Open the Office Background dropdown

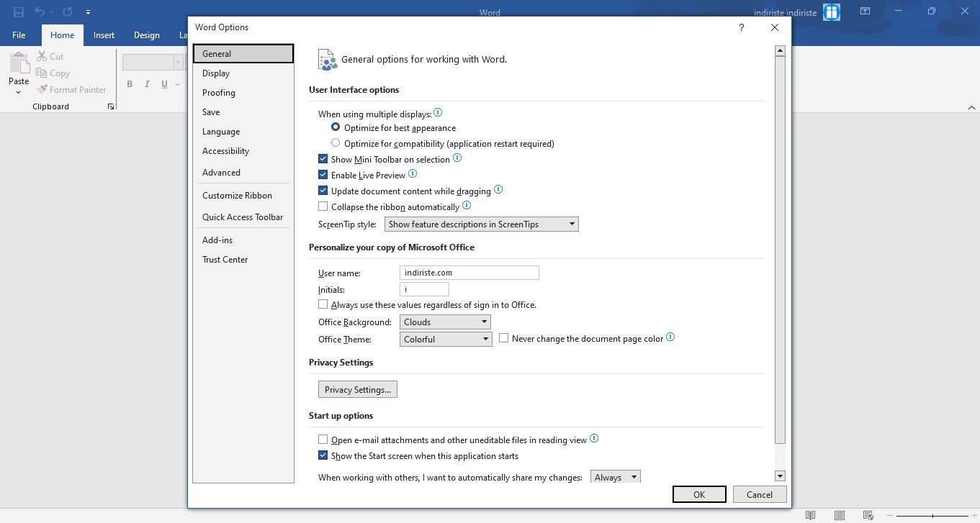[x=446, y=322]
